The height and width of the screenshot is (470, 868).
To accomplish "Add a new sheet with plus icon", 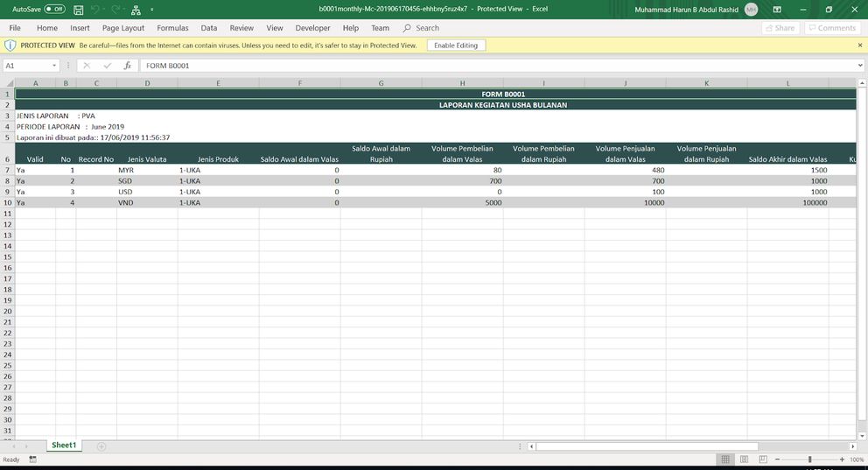I will pos(101,446).
